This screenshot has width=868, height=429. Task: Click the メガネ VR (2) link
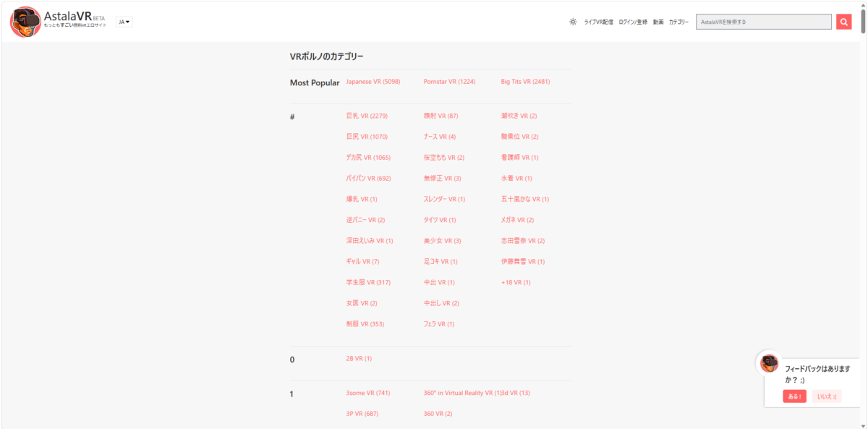coord(517,220)
